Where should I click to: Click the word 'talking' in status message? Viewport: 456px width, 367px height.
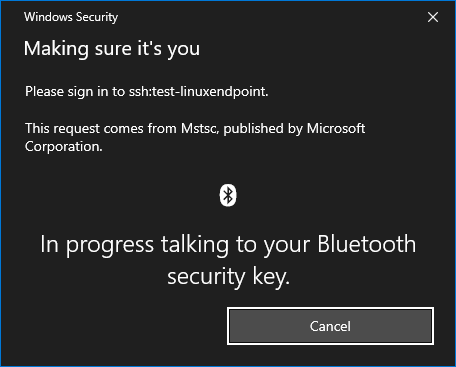[x=195, y=245]
